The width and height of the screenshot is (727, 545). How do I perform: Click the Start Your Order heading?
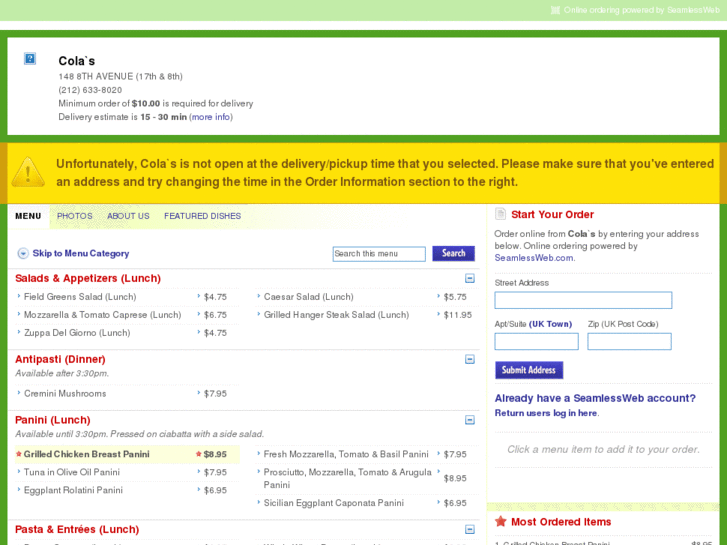tap(552, 214)
